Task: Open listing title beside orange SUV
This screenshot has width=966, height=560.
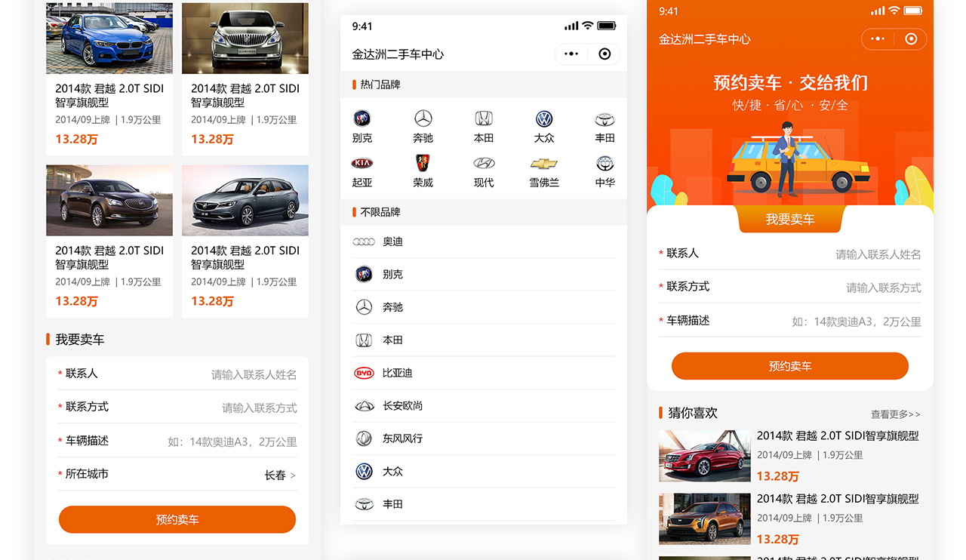Action: point(838,499)
